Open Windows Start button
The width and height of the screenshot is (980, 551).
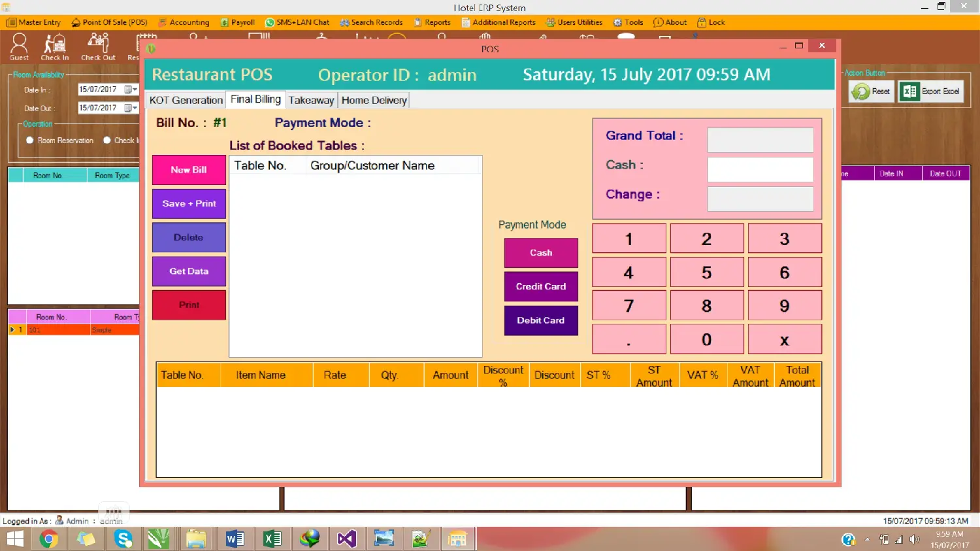pos(15,539)
